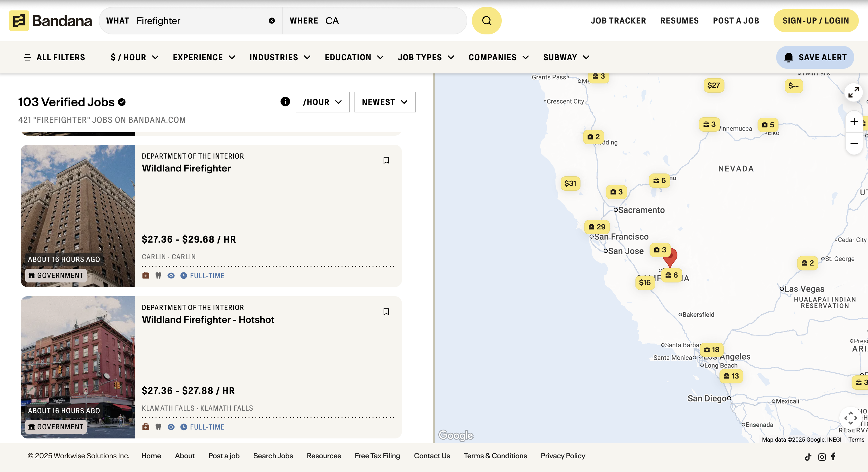This screenshot has width=868, height=472.
Task: Bookmark the Wildland Firefighter - Hotshot job
Action: [386, 312]
